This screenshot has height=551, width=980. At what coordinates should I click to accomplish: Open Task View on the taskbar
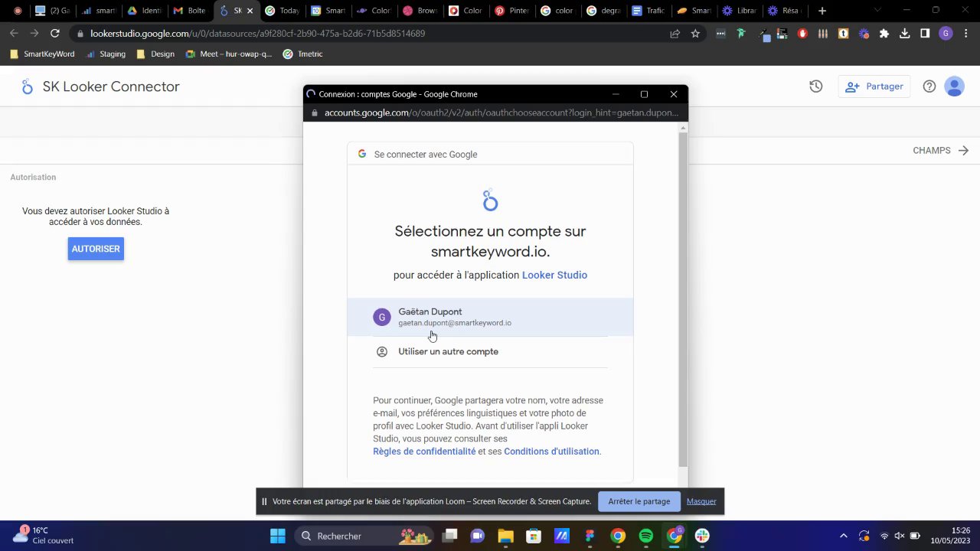click(449, 536)
